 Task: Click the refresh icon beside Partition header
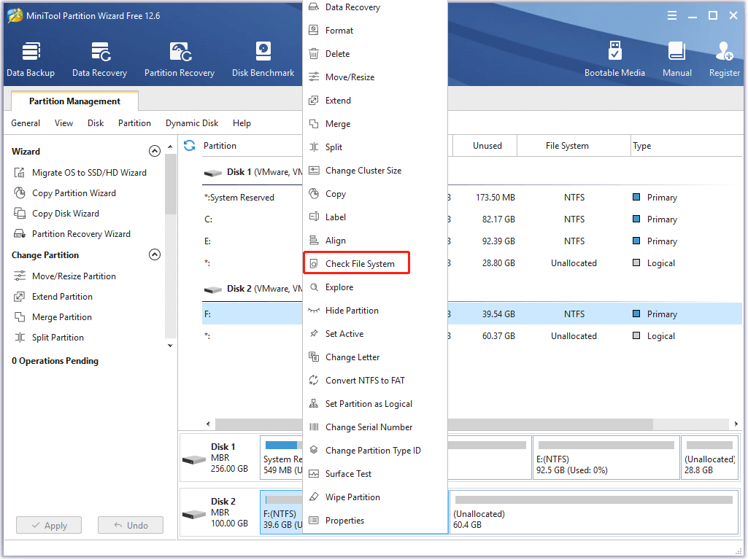[190, 146]
